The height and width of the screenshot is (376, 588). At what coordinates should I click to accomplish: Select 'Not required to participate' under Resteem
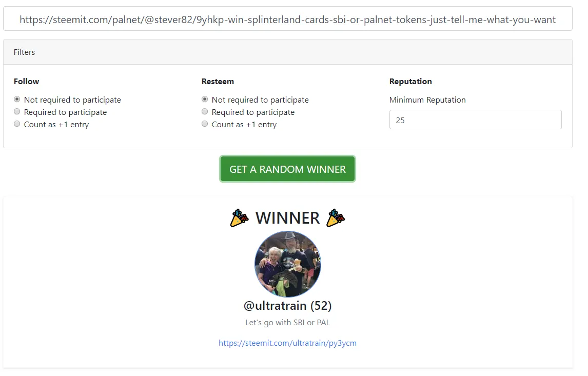[205, 99]
